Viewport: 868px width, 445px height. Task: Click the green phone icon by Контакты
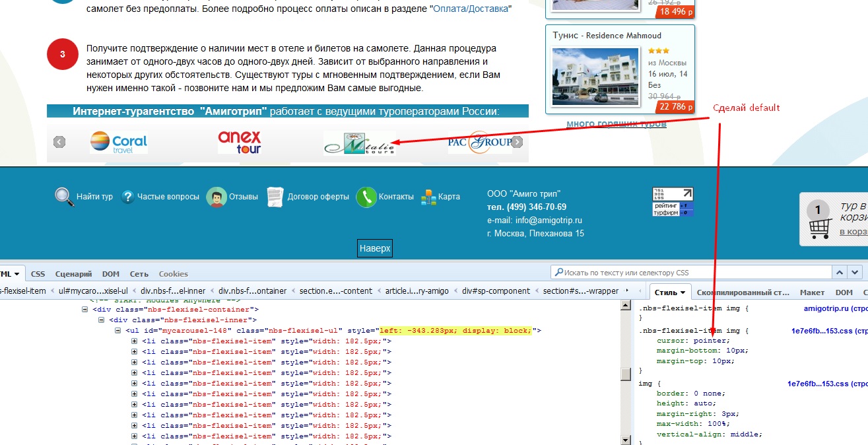click(366, 197)
